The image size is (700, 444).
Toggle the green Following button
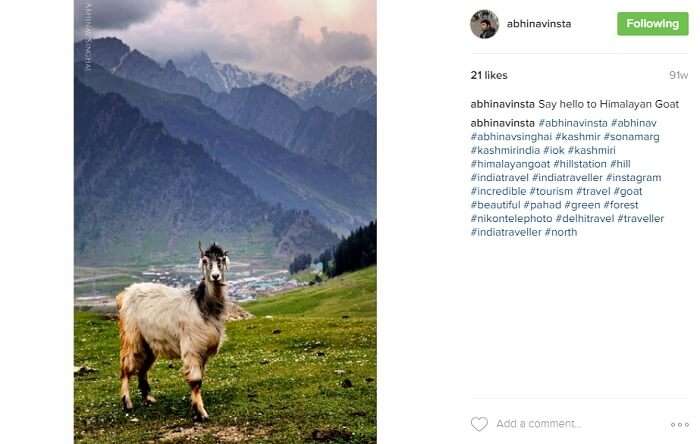coord(653,24)
